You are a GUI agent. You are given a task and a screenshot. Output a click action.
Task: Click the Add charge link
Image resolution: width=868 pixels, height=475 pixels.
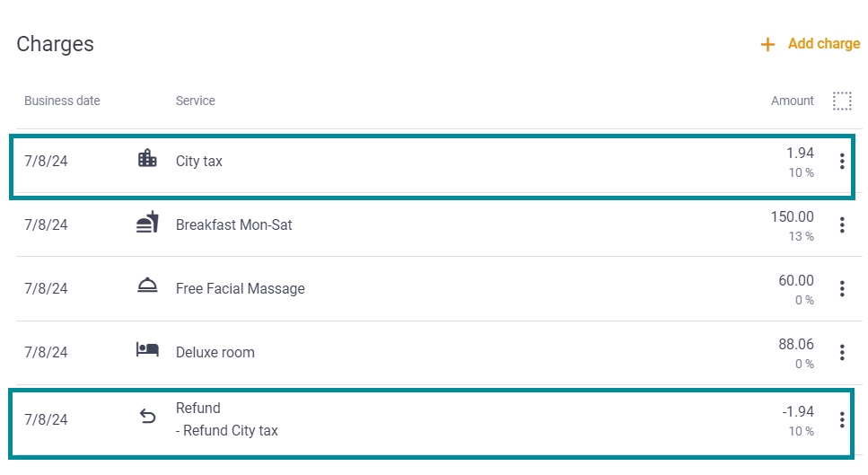pos(824,44)
